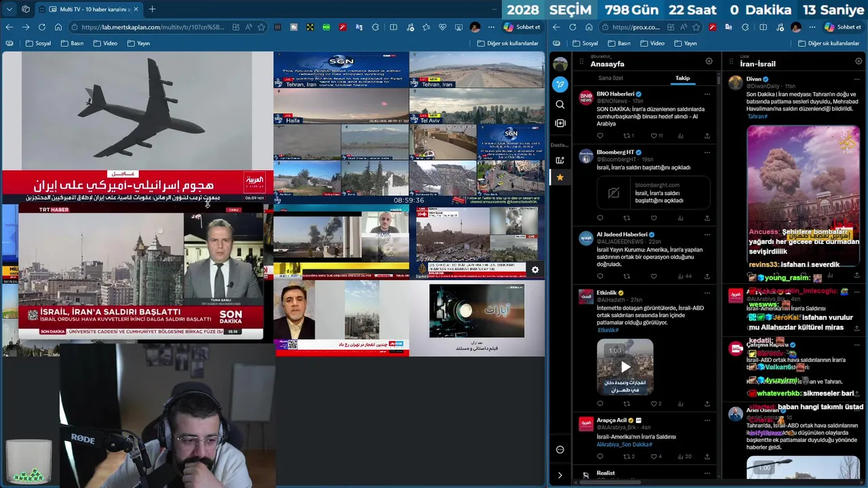868x488 pixels.
Task: Open split screen icon in left browser toolbar
Action: click(x=393, y=27)
